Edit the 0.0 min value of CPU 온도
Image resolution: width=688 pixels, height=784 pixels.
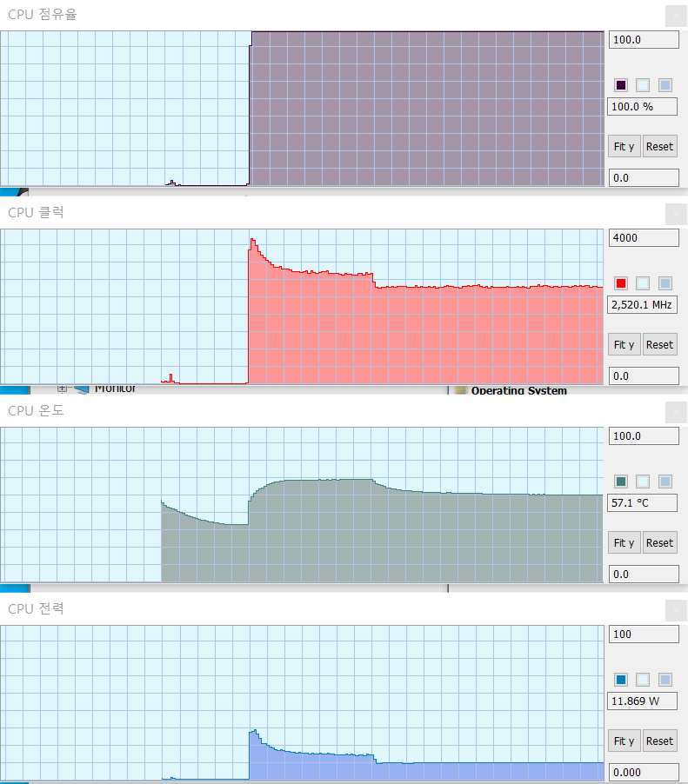644,574
